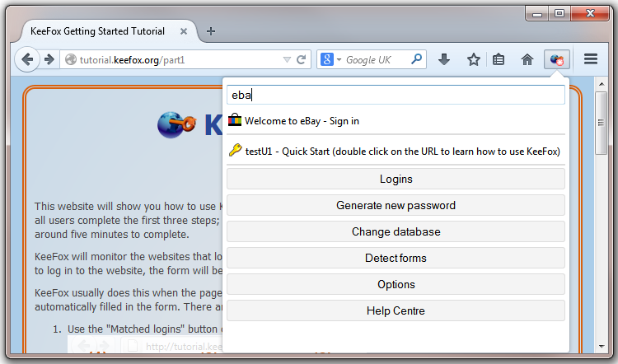The height and width of the screenshot is (364, 618).
Task: Click the Detect forms button
Action: 396,259
